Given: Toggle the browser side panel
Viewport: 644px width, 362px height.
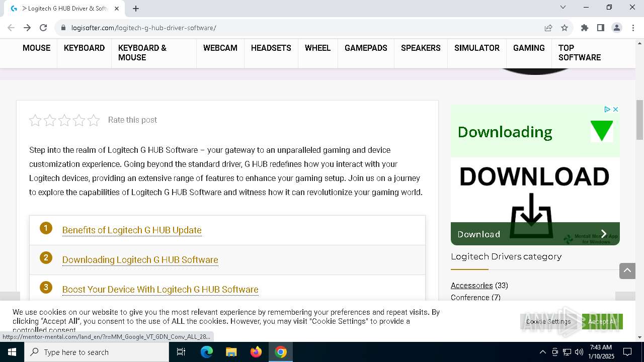Looking at the screenshot, I should click(x=601, y=28).
